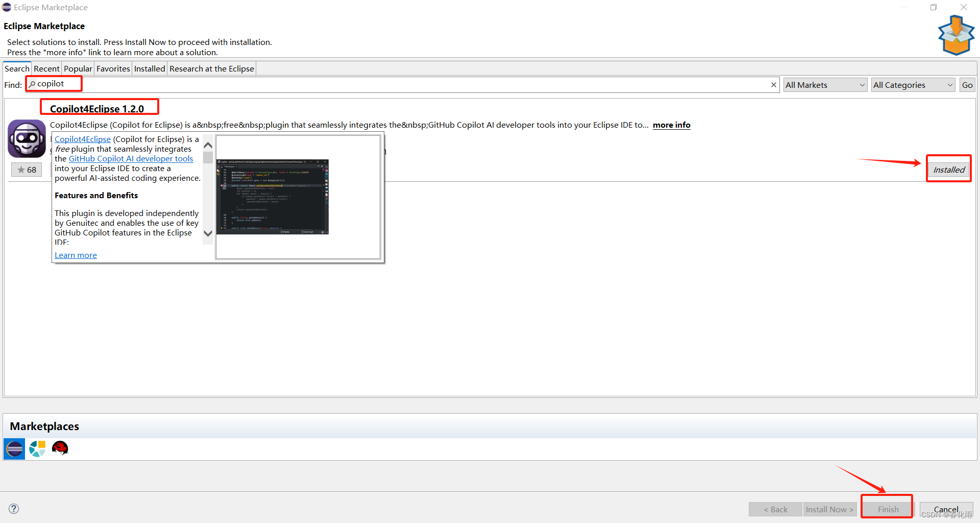Switch to the Recent tab
The width and height of the screenshot is (980, 523).
tap(46, 68)
